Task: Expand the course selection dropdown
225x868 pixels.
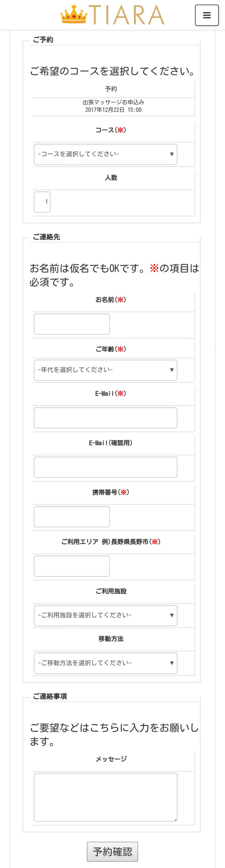Action: tap(106, 154)
